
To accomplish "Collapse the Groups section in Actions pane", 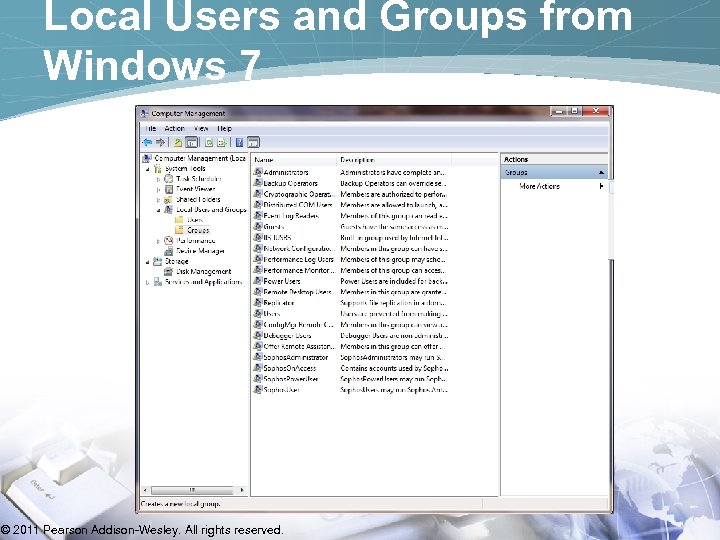I will pyautogui.click(x=601, y=173).
